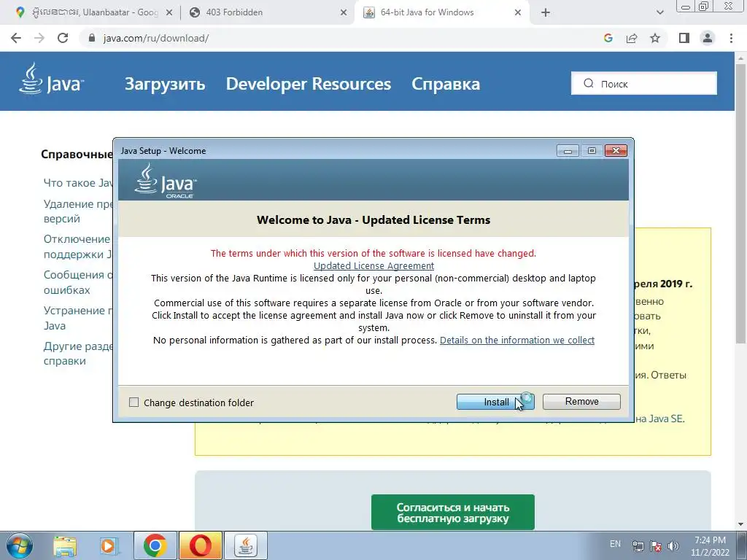The image size is (747, 560).
Task: Reload the page with refresh icon
Action: [63, 38]
